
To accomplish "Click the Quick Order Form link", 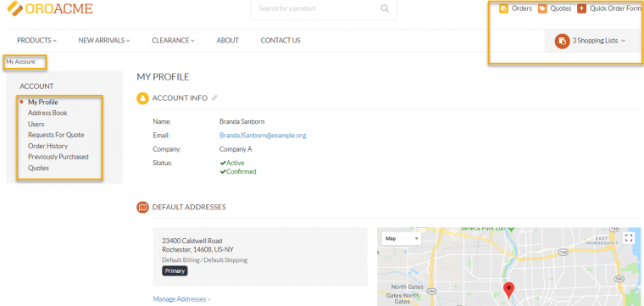I will [615, 8].
